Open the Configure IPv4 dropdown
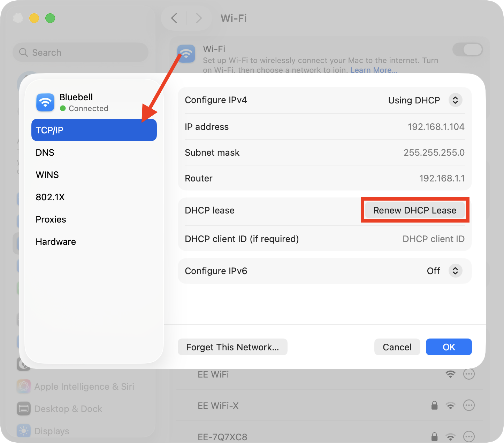Screen dimensions: 504x443 pyautogui.click(x=455, y=100)
